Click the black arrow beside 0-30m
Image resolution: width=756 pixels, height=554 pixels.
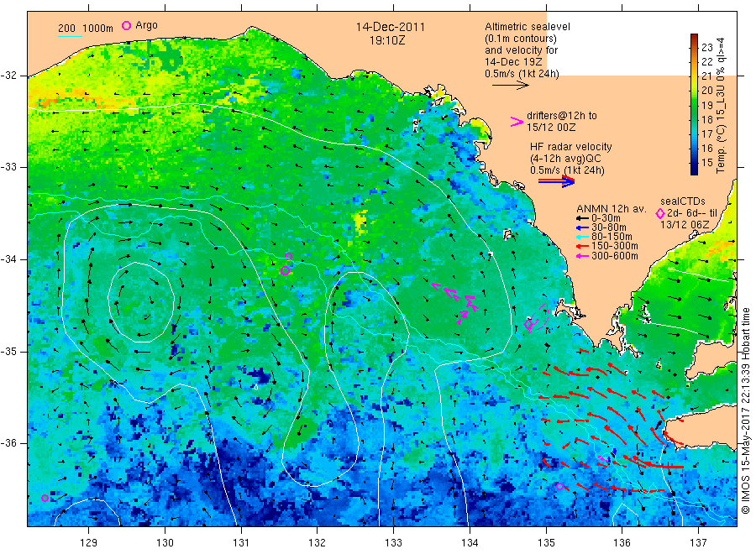point(582,218)
